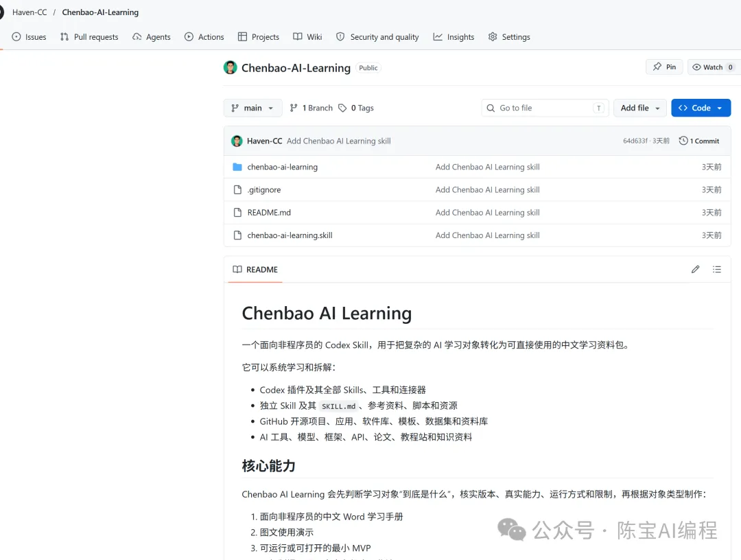View the 1 Commit history
741x560 pixels.
pyautogui.click(x=699, y=141)
